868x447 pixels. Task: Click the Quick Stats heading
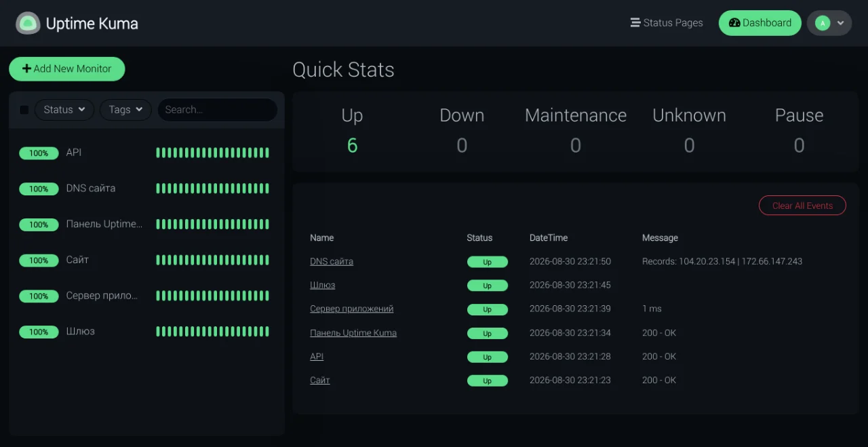tap(343, 70)
